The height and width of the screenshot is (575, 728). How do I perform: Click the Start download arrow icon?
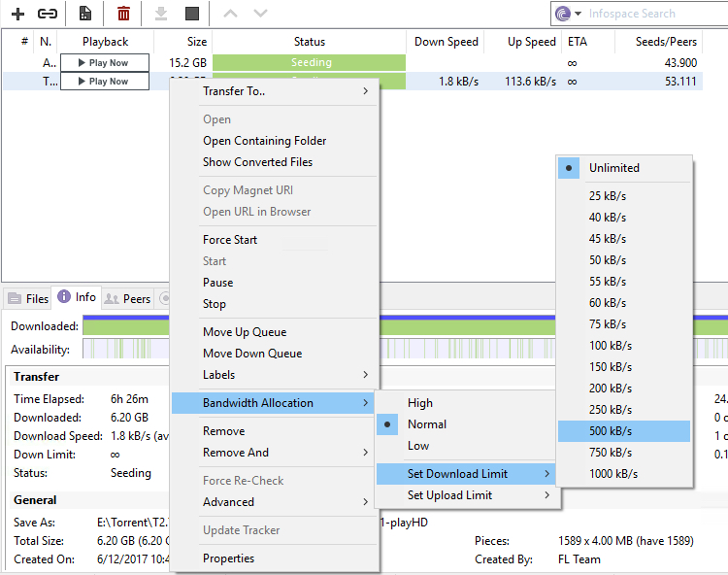(x=161, y=14)
